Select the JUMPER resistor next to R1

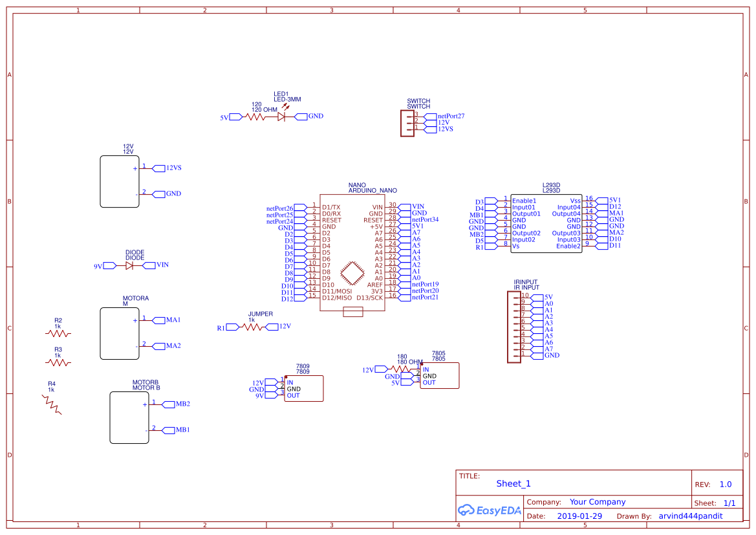point(254,327)
